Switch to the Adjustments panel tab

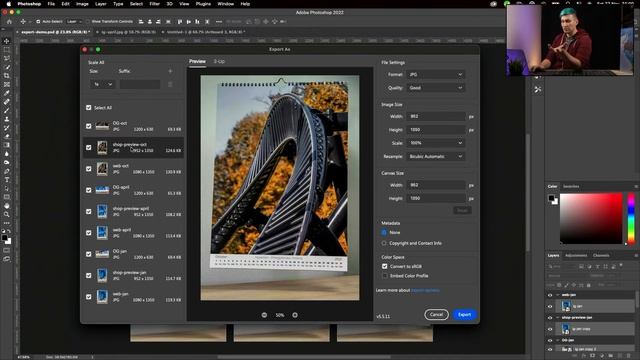tap(576, 256)
